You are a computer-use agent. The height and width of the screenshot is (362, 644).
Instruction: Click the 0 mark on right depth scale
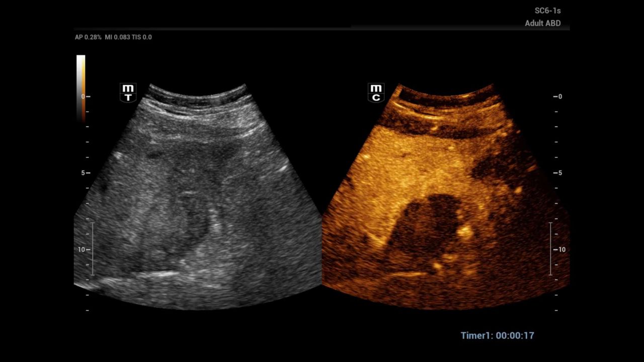559,97
